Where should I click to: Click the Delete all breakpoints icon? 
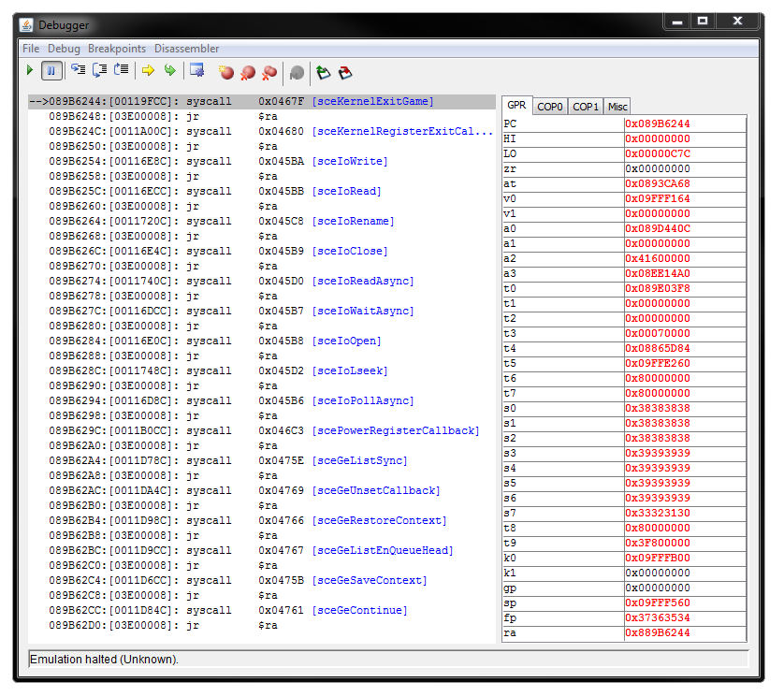pyautogui.click(x=269, y=72)
